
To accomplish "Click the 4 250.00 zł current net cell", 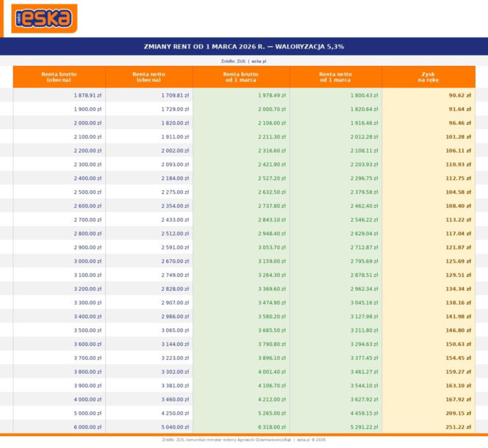I will click(176, 413).
